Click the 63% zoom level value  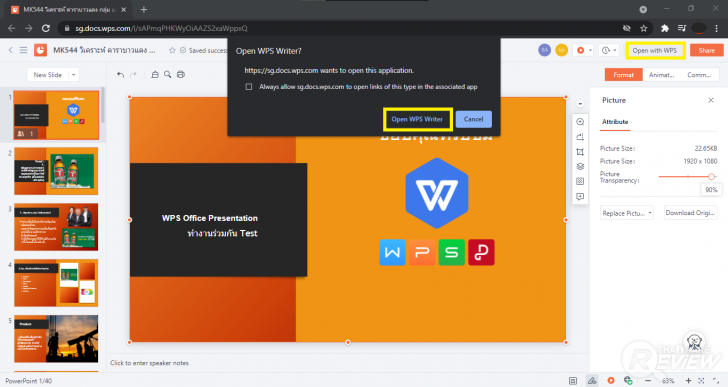668,381
